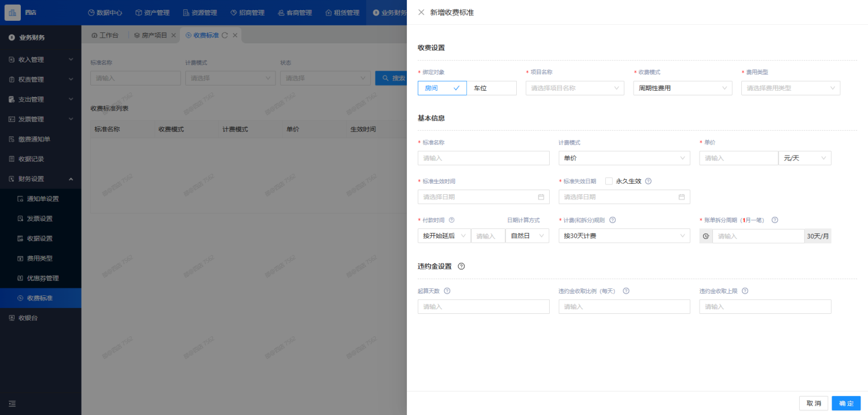This screenshot has height=415, width=868.
Task: Open the 按开始延后 payment time dropdown
Action: tap(444, 236)
